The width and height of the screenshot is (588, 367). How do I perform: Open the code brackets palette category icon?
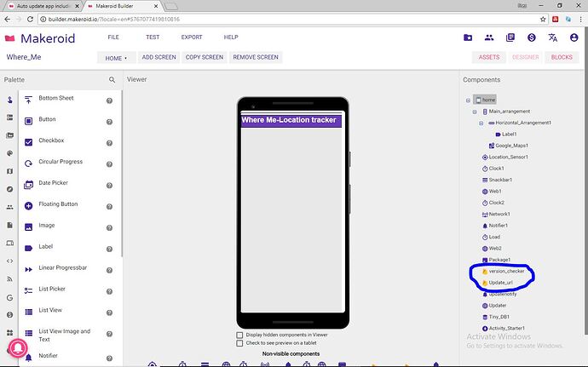pyautogui.click(x=9, y=261)
